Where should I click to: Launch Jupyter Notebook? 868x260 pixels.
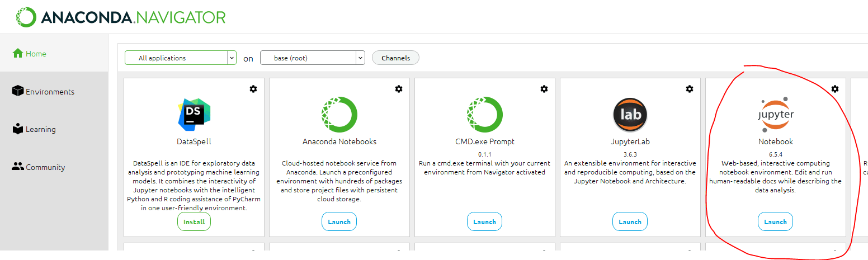coord(776,221)
